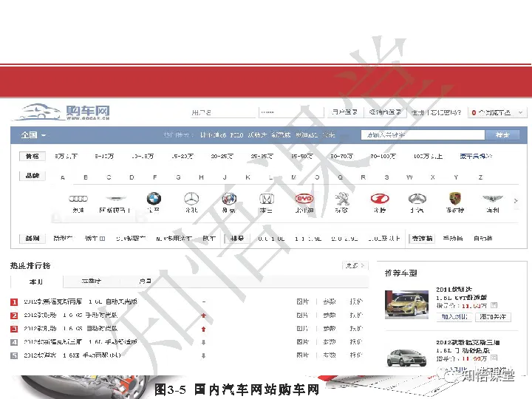Pick the Mercedes-Benz star logo
Viewport: 532px width, 399px height.
point(191,199)
